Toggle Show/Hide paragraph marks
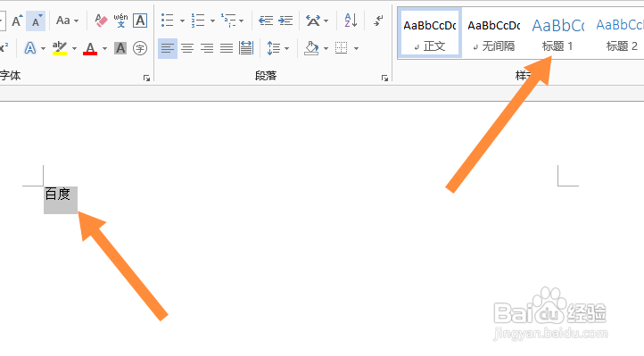 click(378, 21)
